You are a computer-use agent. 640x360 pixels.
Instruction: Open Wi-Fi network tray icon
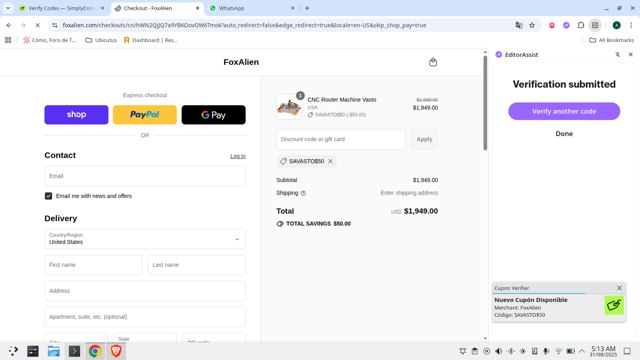558,351
